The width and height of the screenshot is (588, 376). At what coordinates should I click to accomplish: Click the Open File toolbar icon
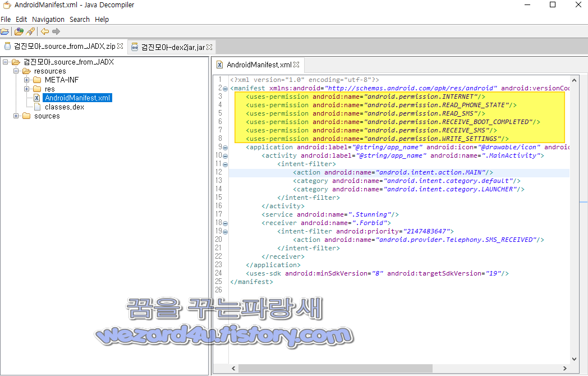6,31
